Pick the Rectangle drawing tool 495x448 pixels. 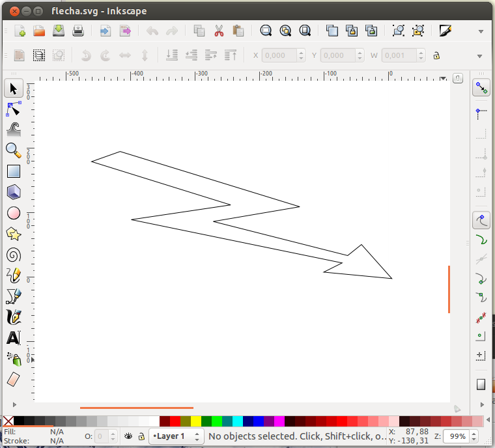tap(13, 171)
